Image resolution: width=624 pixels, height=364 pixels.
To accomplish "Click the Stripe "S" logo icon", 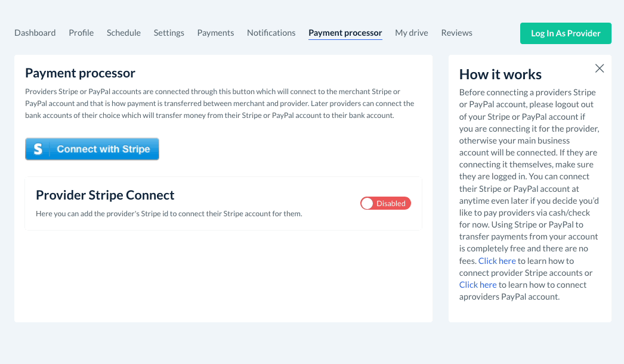I will click(x=38, y=150).
